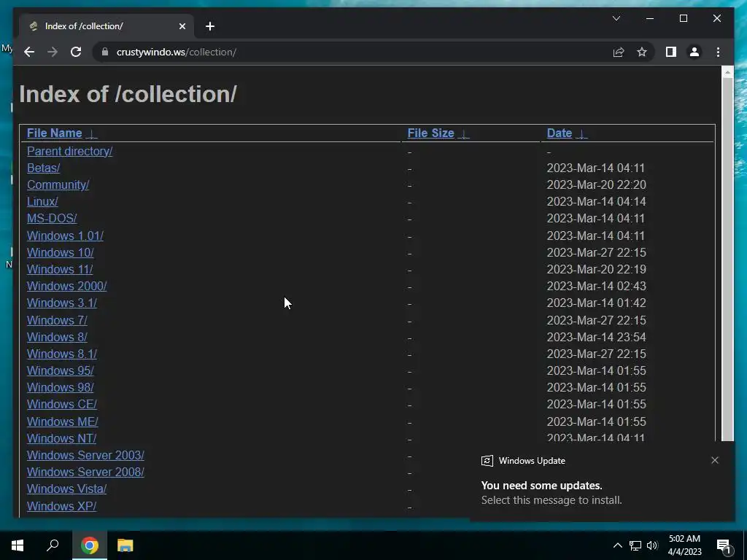747x560 pixels.
Task: Open a new browser tab
Action: point(209,26)
